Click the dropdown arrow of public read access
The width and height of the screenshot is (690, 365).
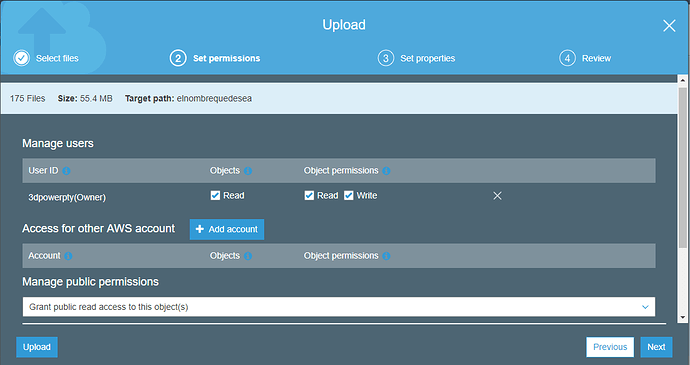(x=645, y=307)
